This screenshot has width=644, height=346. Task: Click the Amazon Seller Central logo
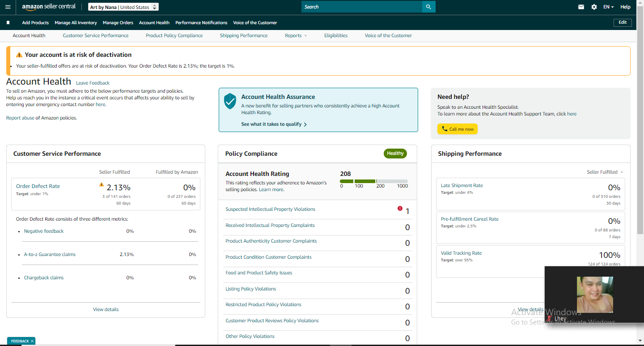(x=49, y=7)
